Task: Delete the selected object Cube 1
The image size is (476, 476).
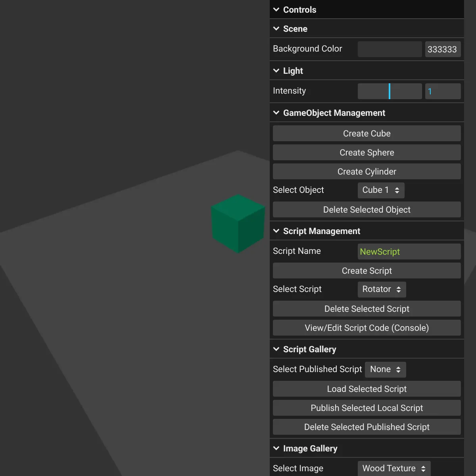Action: tap(366, 209)
